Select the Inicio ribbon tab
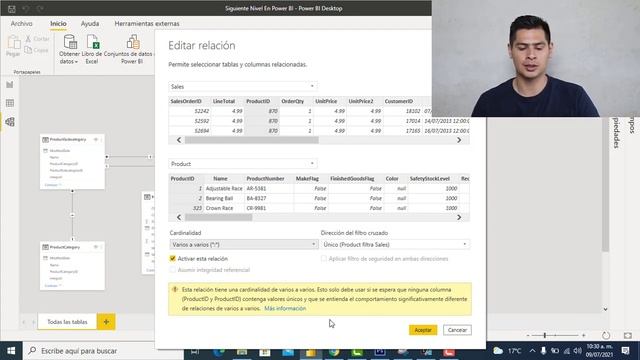 coord(58,24)
